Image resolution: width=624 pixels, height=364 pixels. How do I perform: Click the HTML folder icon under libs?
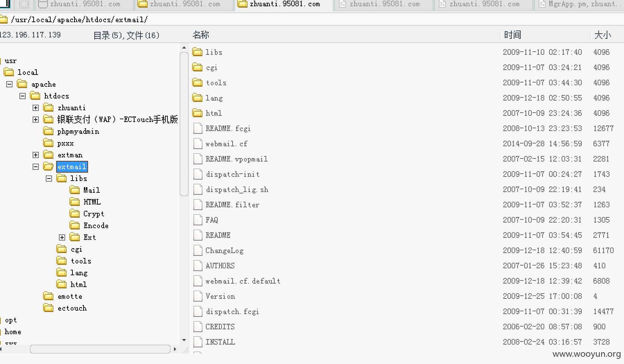[x=75, y=202]
